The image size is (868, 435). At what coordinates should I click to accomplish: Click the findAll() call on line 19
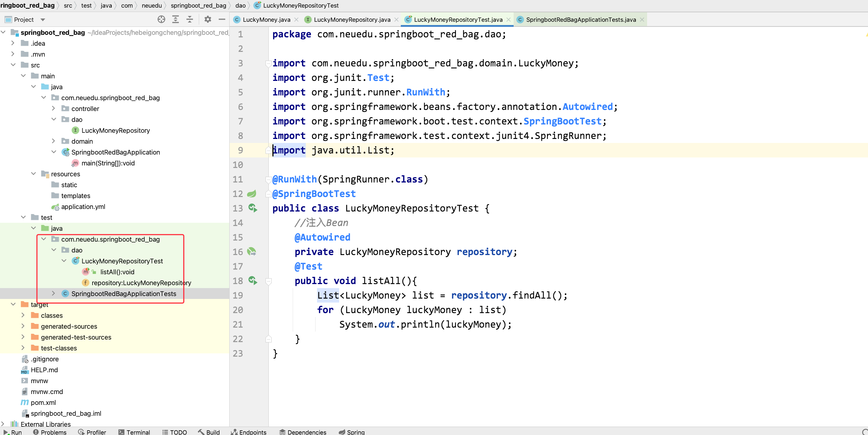[x=537, y=295]
